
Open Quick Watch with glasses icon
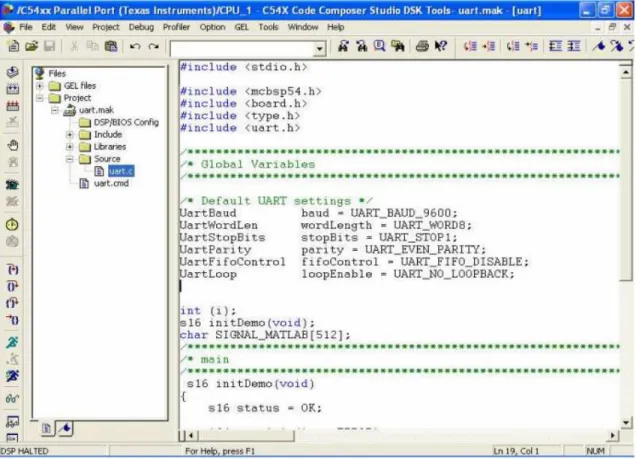tap(12, 398)
